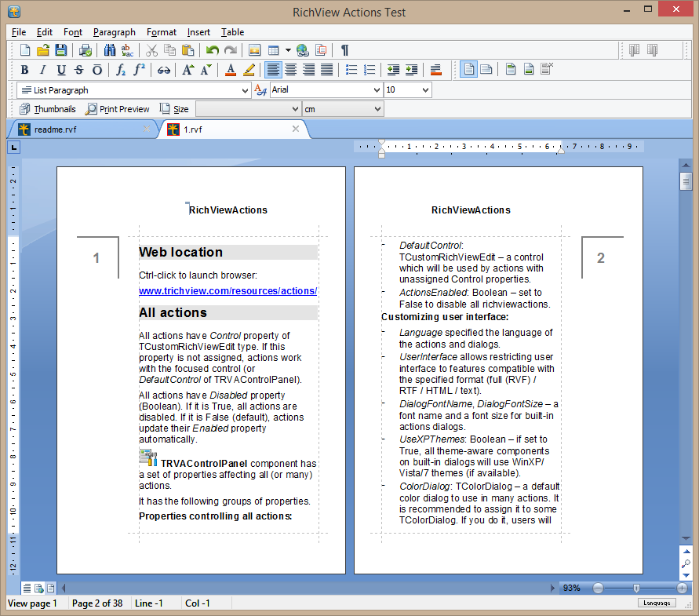Toggle Italic formatting
Image resolution: width=699 pixels, height=616 pixels.
pyautogui.click(x=43, y=70)
